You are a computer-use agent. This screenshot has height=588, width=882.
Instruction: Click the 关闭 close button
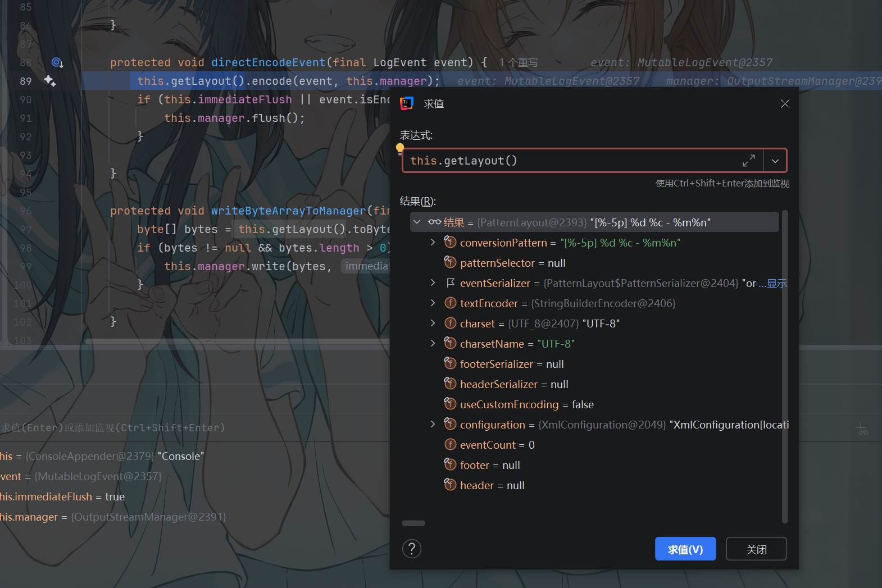(756, 549)
